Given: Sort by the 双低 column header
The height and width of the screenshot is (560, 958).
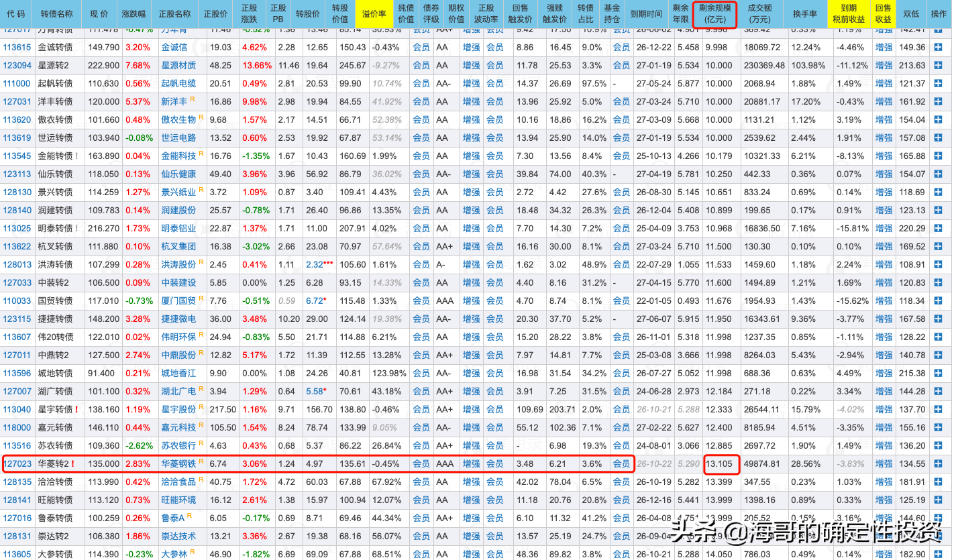Looking at the screenshot, I should pyautogui.click(x=911, y=13).
